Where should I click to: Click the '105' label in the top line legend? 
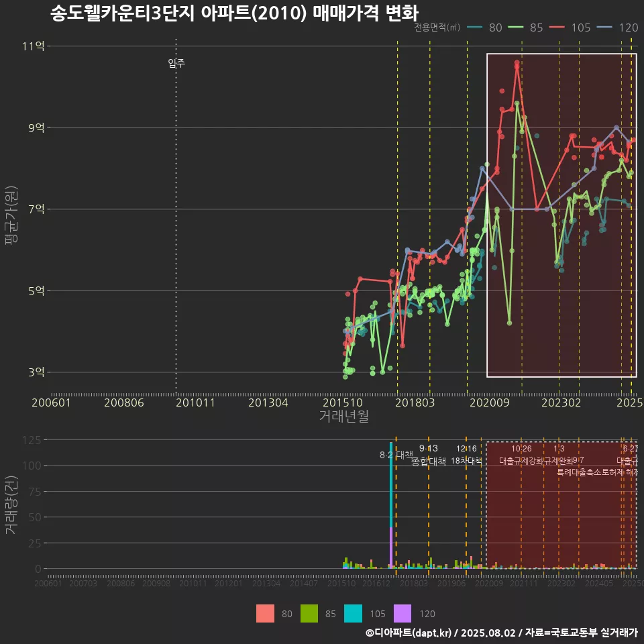[x=581, y=28]
